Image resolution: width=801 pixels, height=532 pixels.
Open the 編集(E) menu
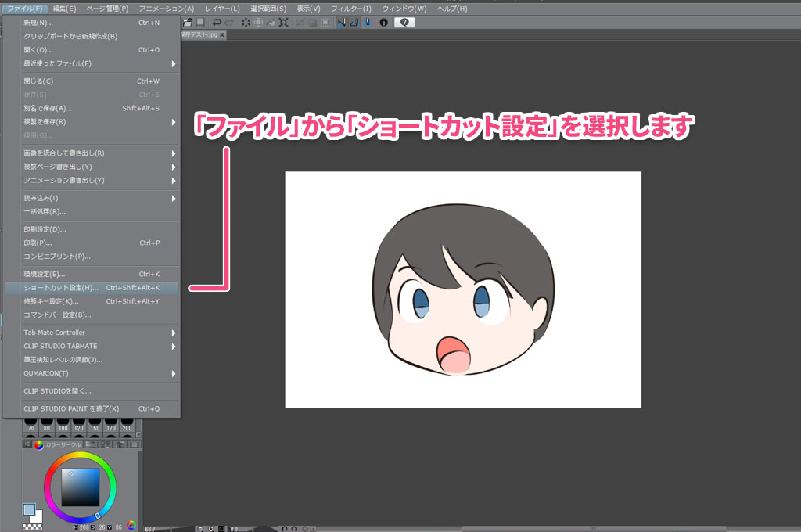coord(64,9)
